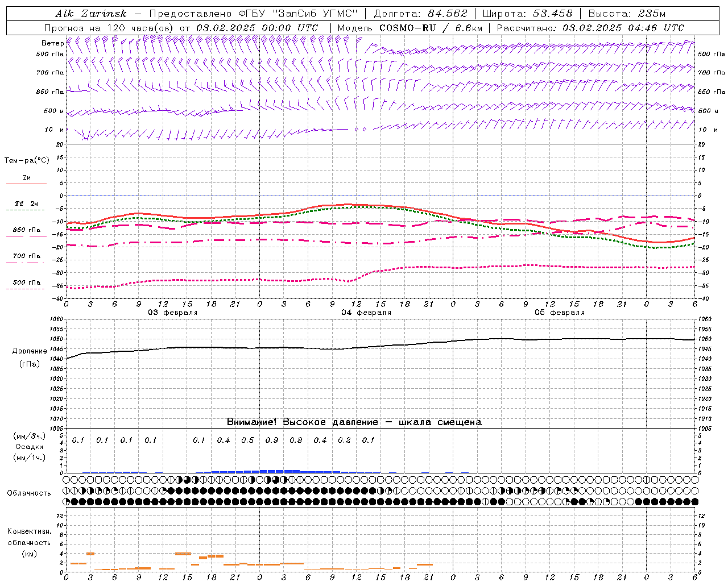Select the precipitation value '0.5'
Image resolution: width=728 pixels, height=582 pixels.
[247, 440]
